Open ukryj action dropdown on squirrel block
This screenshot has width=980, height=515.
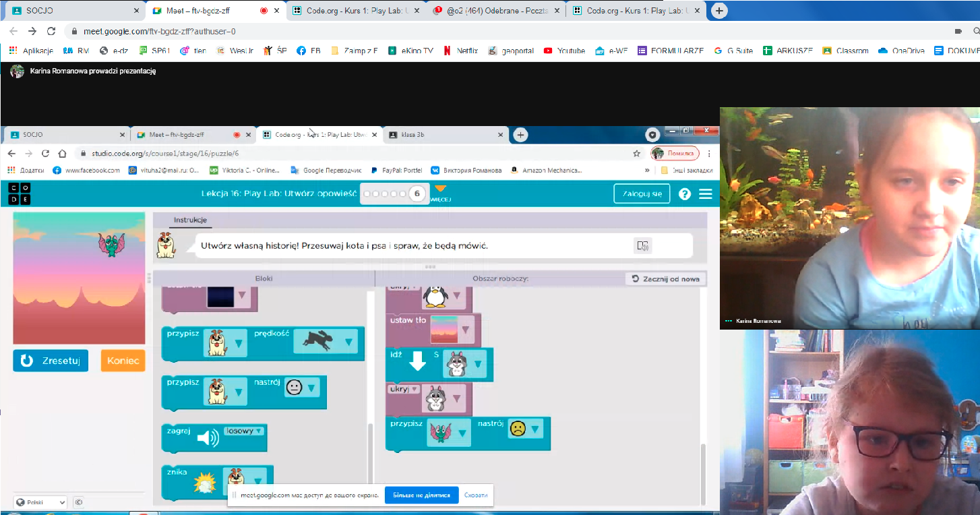(x=403, y=389)
